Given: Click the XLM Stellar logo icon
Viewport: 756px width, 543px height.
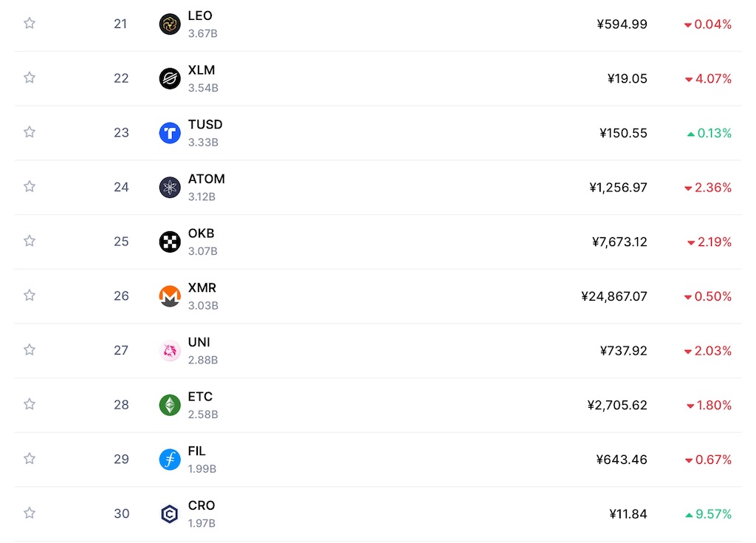Looking at the screenshot, I should tap(170, 78).
